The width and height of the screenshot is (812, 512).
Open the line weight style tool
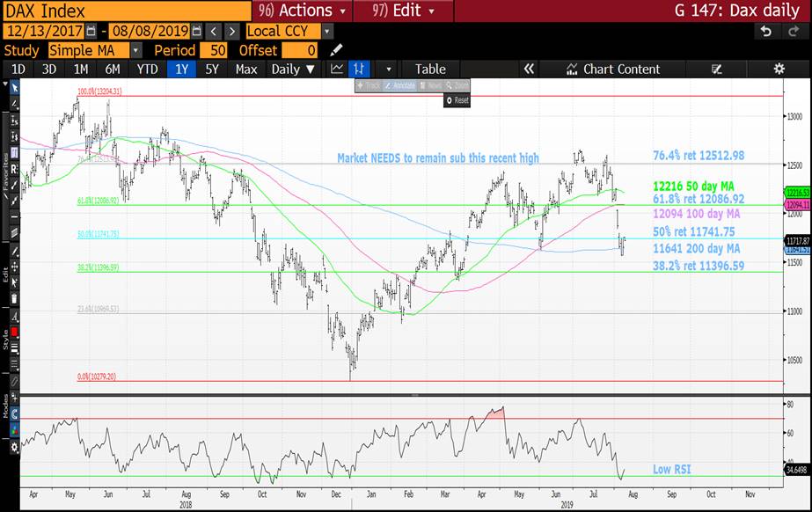coord(14,347)
